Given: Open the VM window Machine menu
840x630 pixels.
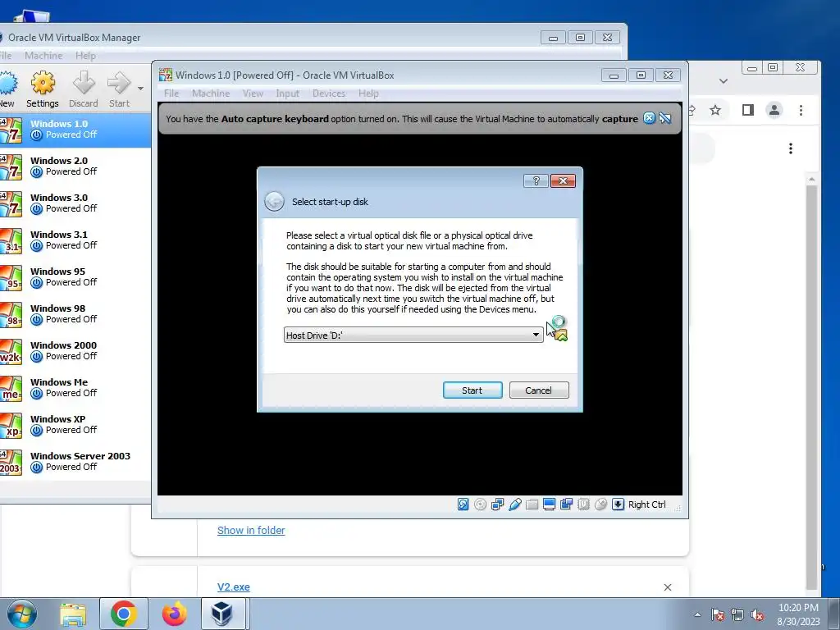Looking at the screenshot, I should tap(211, 94).
